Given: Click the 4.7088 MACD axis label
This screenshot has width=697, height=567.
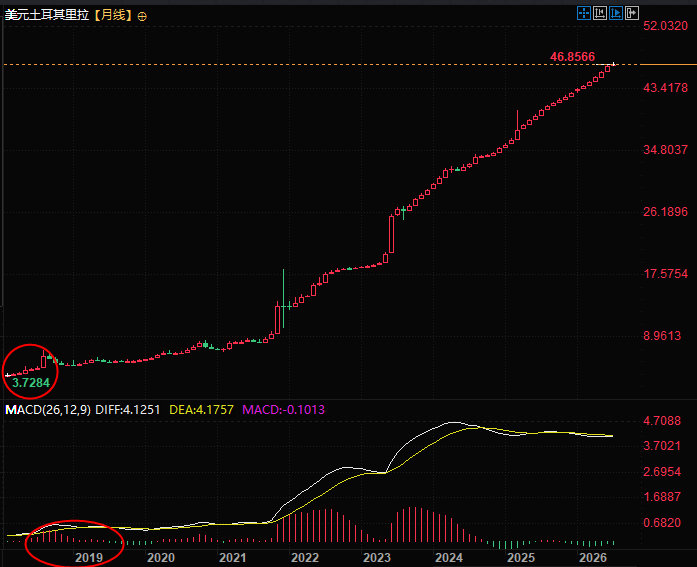Looking at the screenshot, I should 662,420.
